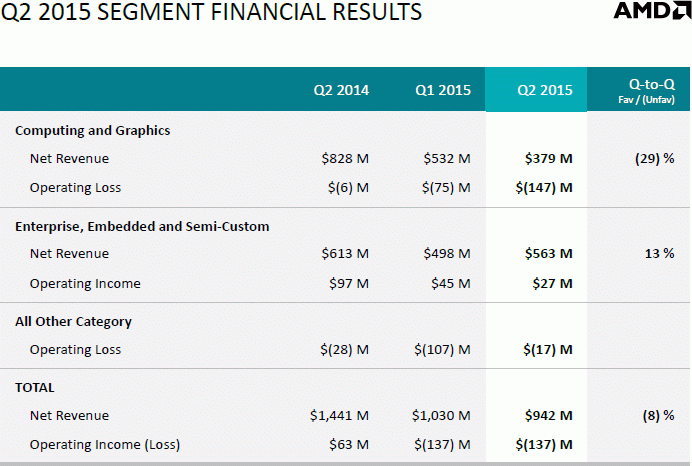This screenshot has height=466, width=692.
Task: Click the Enterprise, Embedded and Semi-Custom heading
Action: coord(142,227)
